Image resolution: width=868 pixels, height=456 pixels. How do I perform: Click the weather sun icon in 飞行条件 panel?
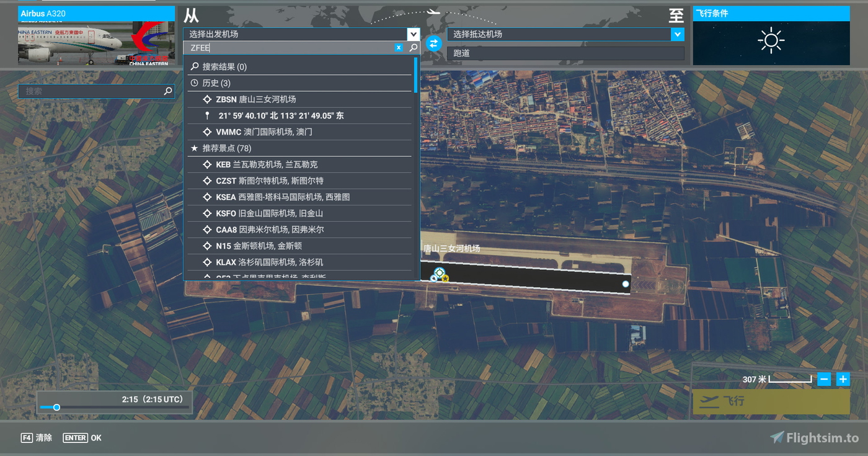click(x=771, y=39)
